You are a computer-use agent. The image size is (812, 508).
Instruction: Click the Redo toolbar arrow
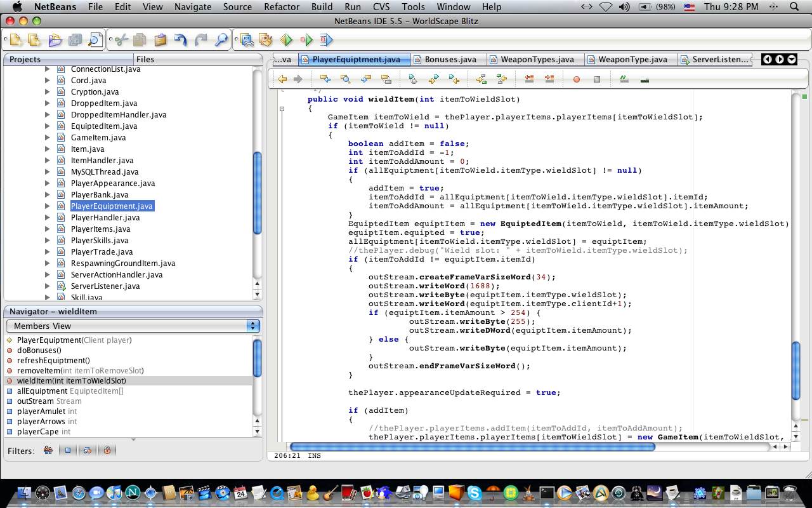201,40
